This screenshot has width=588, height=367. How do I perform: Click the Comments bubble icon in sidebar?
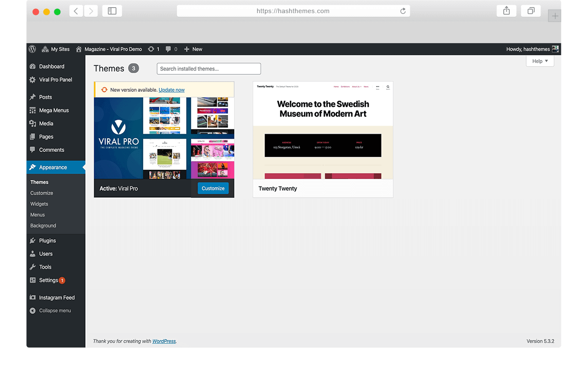[33, 150]
